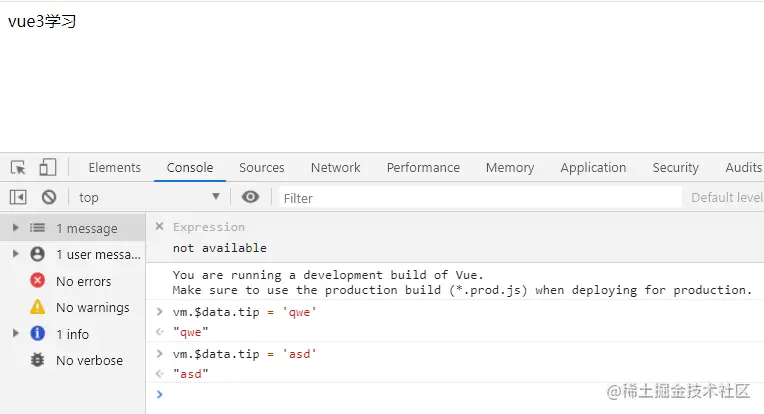Open the Application tab
Viewport: 764px width, 414px height.
pyautogui.click(x=593, y=168)
